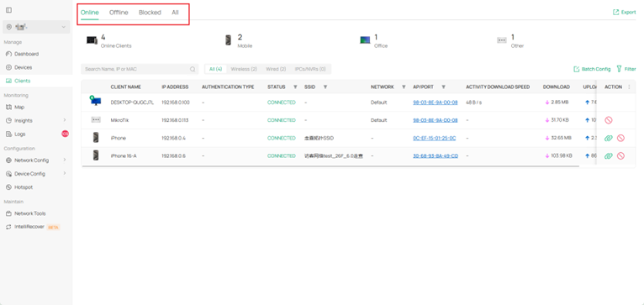Image resolution: width=644 pixels, height=305 pixels.
Task: Click client name DESKTOP-QUGCJ7L
Action: click(132, 103)
